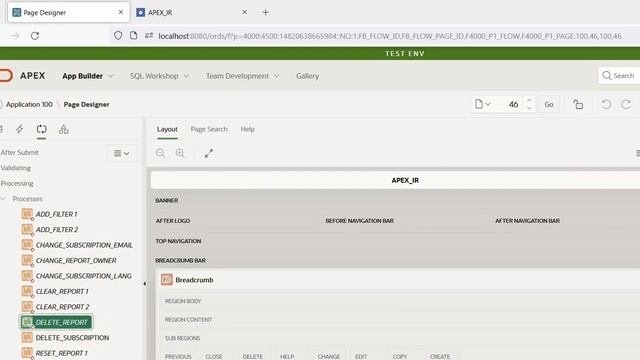Click the page lock utility icon

coord(578,104)
